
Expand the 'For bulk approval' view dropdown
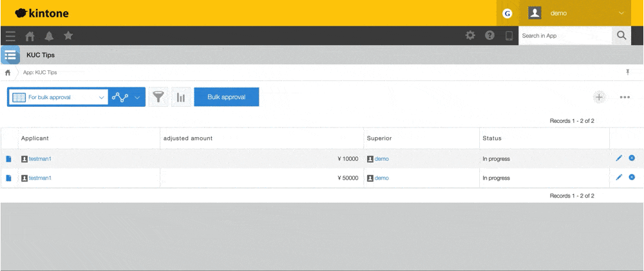coord(101,97)
